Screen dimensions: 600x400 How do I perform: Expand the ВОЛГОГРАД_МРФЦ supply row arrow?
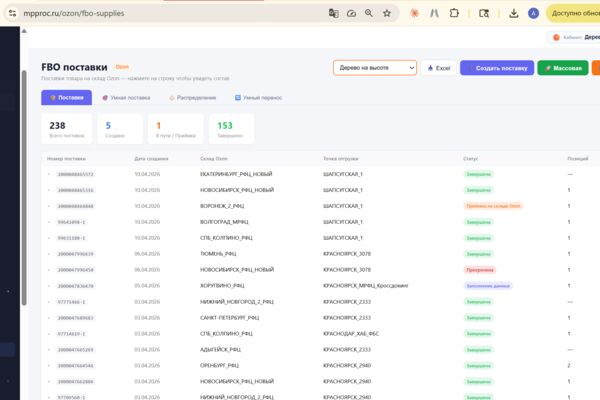(49, 222)
